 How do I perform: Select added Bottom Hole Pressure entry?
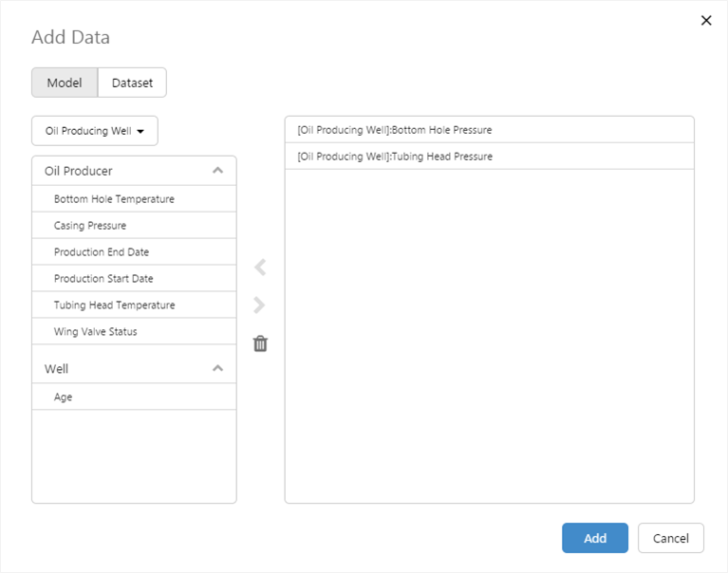[395, 130]
